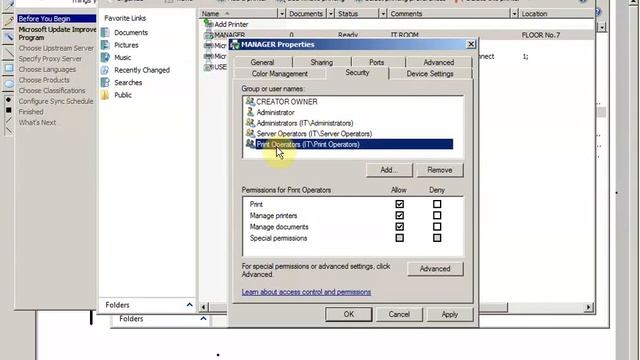
Task: Select 'Before You Begin' wizard step
Action: coord(56,19)
